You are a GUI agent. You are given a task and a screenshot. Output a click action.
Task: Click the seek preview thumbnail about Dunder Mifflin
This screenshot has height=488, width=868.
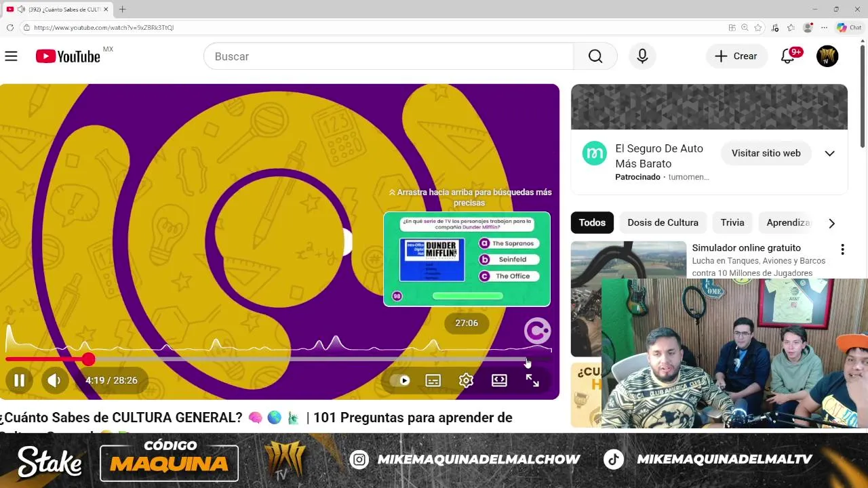point(467,259)
